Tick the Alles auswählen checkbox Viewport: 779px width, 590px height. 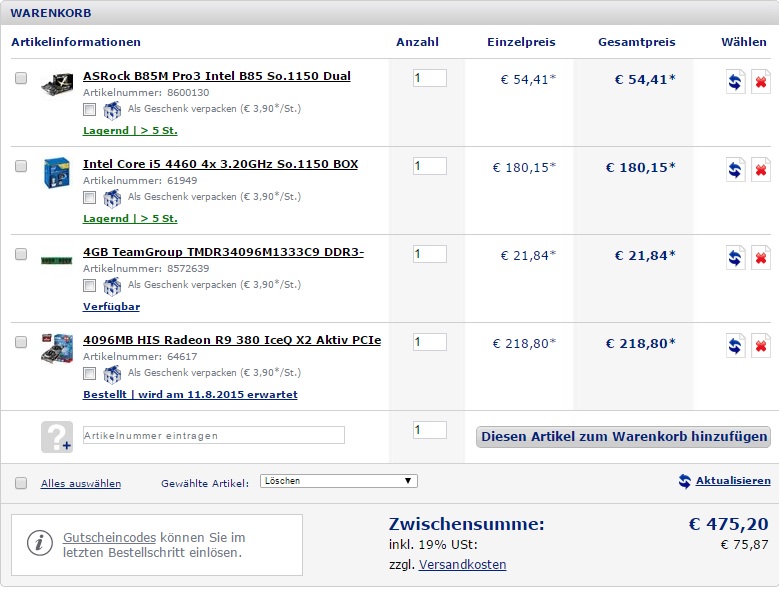coord(21,483)
